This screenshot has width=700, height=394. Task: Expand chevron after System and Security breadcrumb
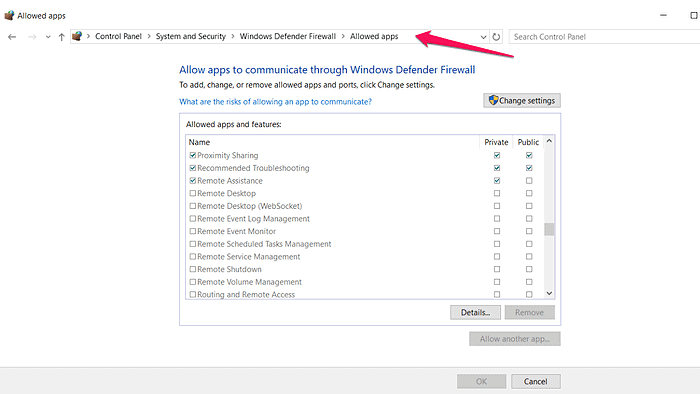233,37
